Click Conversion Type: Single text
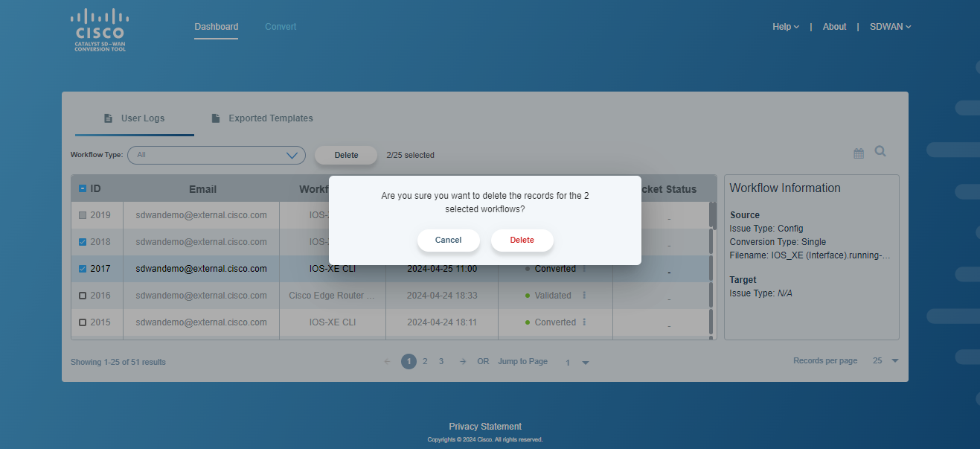The height and width of the screenshot is (449, 980). coord(778,242)
